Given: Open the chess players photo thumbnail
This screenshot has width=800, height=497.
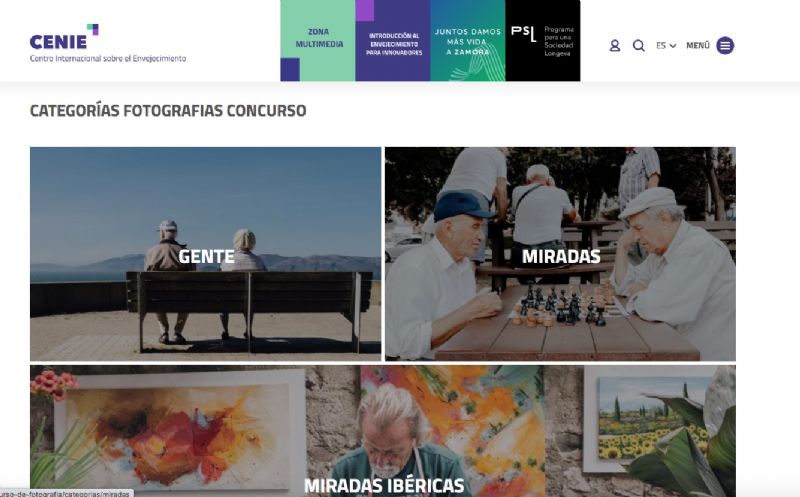Looking at the screenshot, I should click(x=560, y=254).
